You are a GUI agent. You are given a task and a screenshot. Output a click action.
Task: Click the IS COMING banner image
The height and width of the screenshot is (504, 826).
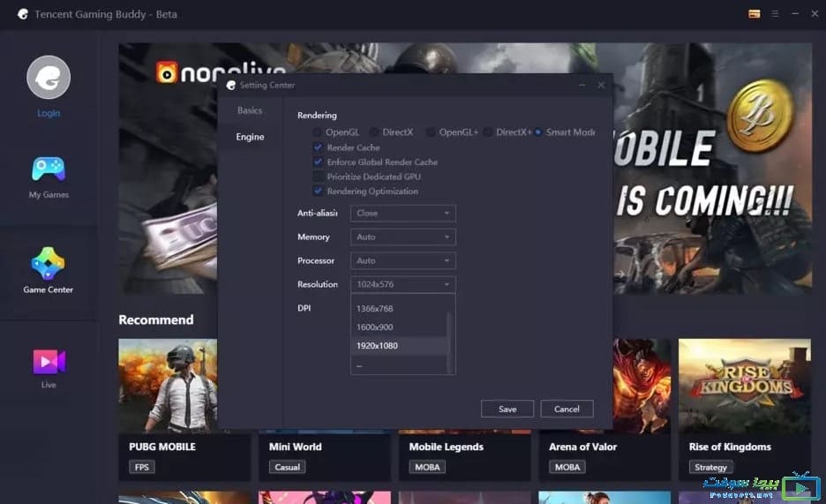coord(713,169)
